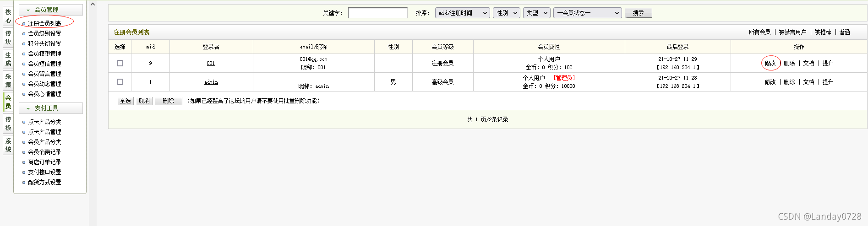Click the 高级会员 level cell
The height and width of the screenshot is (226, 868).
442,82
